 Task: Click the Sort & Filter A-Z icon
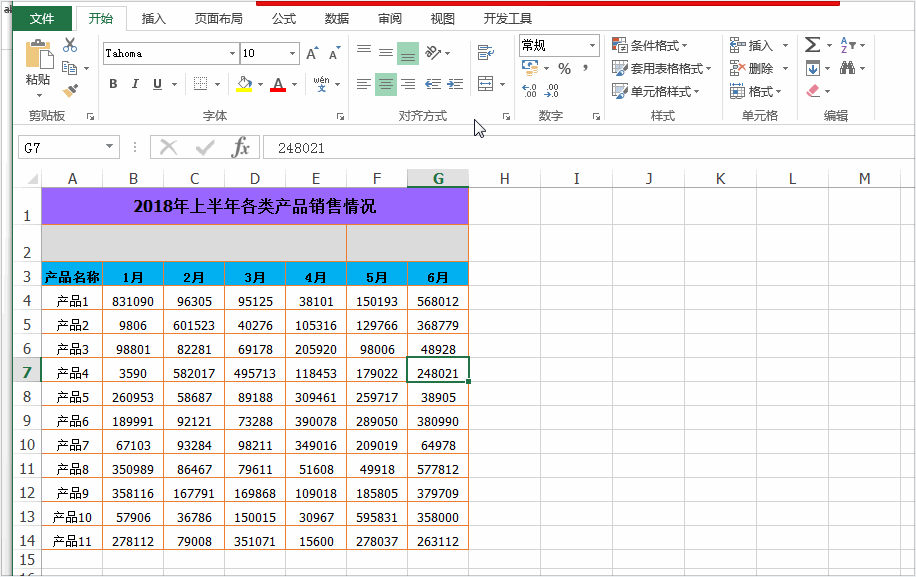tap(848, 45)
